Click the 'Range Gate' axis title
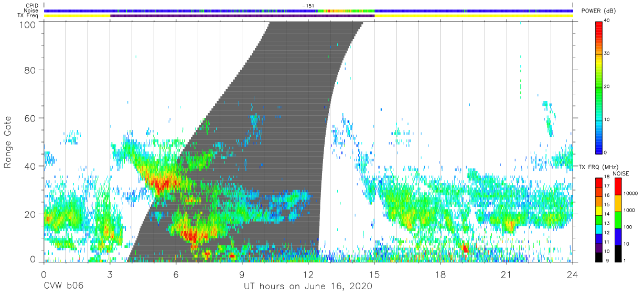 pos(8,142)
